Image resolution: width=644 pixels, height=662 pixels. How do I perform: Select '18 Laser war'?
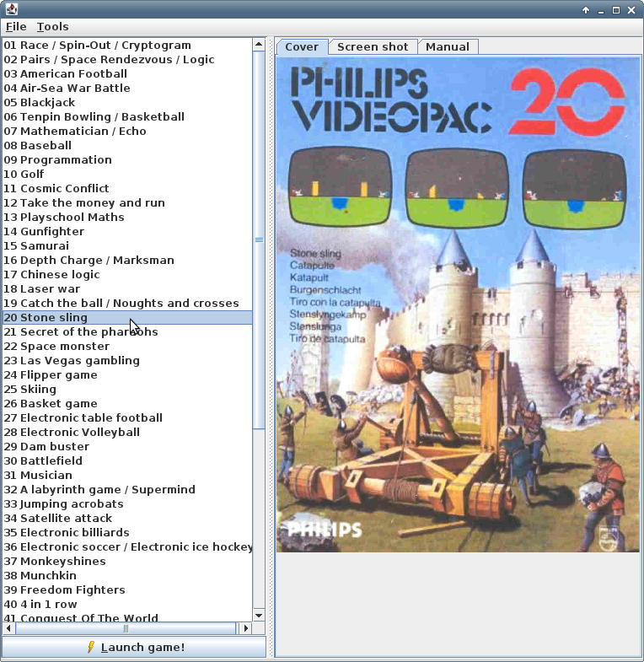coord(127,289)
